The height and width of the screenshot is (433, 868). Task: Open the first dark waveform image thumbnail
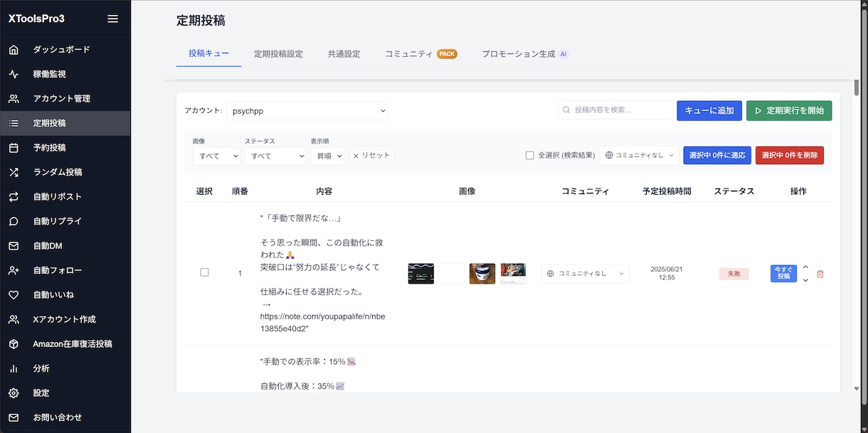coord(420,274)
